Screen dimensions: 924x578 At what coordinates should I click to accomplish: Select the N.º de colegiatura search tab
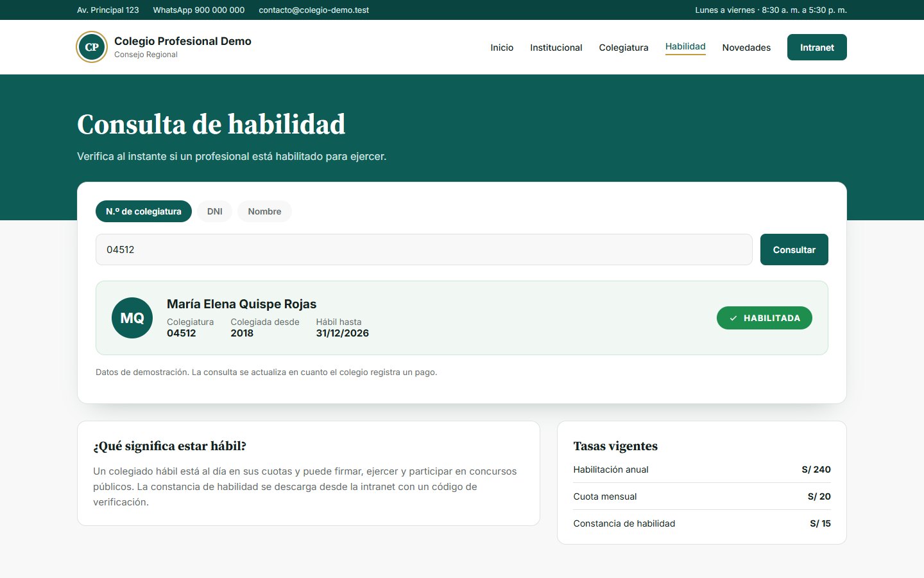(x=144, y=211)
